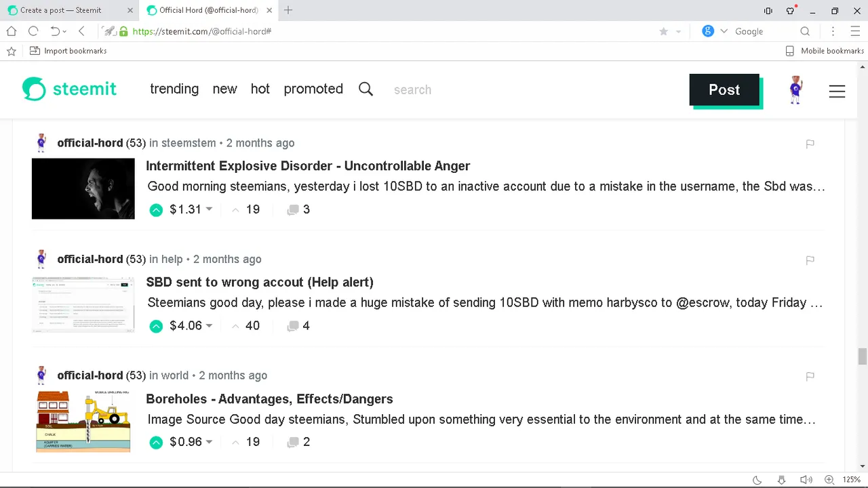This screenshot has width=868, height=488.
Task: Expand payout dropdown next to $0.96
Action: pos(209,442)
